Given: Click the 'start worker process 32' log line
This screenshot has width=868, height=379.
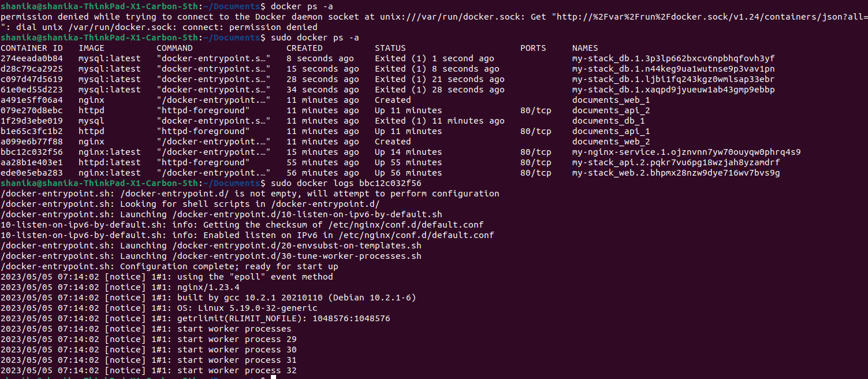Looking at the screenshot, I should click(237, 370).
